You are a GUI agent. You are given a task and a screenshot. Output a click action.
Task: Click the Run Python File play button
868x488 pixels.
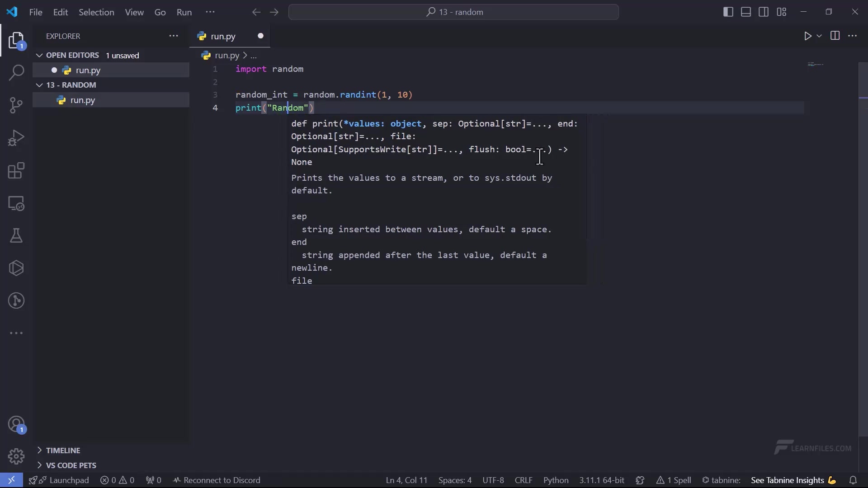tap(808, 36)
